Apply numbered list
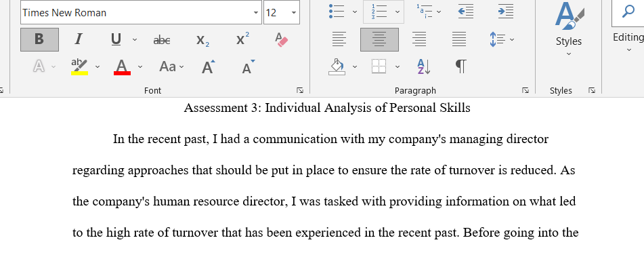The image size is (644, 255). (x=379, y=12)
